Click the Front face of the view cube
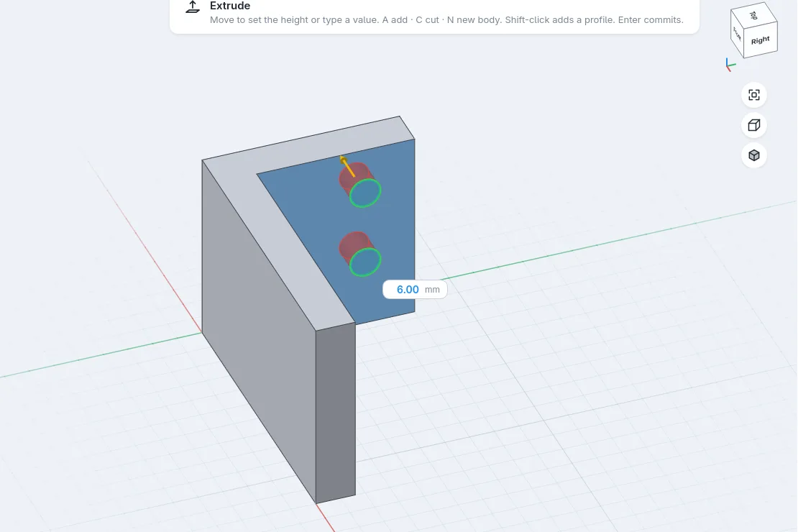This screenshot has height=532, width=798. coord(737,34)
